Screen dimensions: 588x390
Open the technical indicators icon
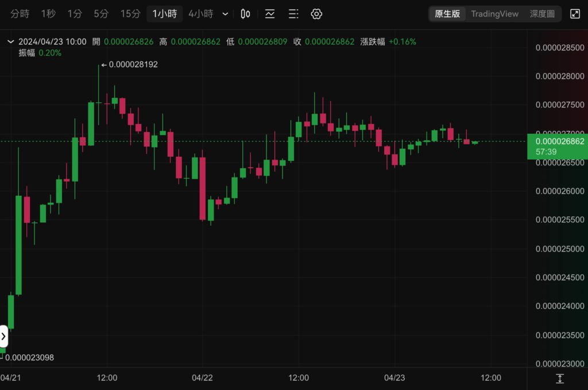click(269, 14)
